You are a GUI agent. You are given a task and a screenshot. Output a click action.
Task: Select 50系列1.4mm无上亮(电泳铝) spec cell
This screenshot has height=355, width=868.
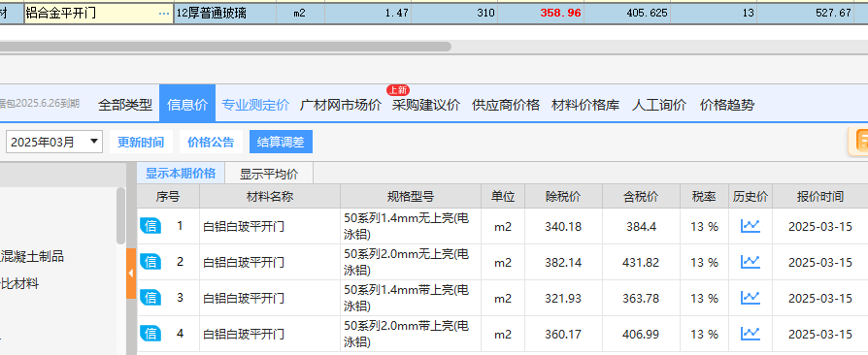click(x=410, y=226)
